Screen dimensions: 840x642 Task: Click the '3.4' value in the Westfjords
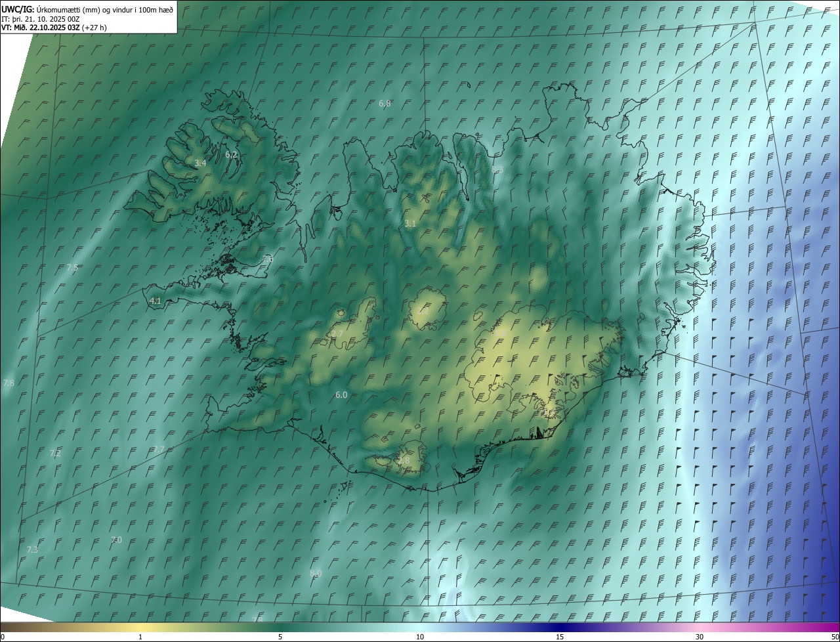[x=200, y=163]
